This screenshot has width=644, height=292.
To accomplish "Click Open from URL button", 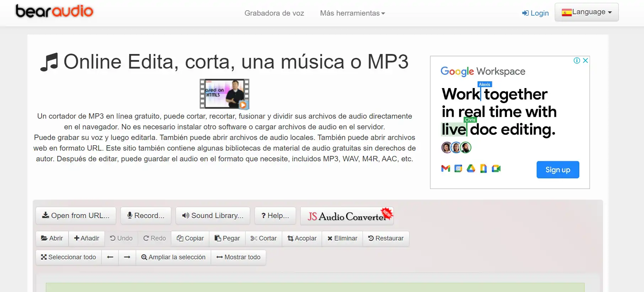I will [x=76, y=216].
